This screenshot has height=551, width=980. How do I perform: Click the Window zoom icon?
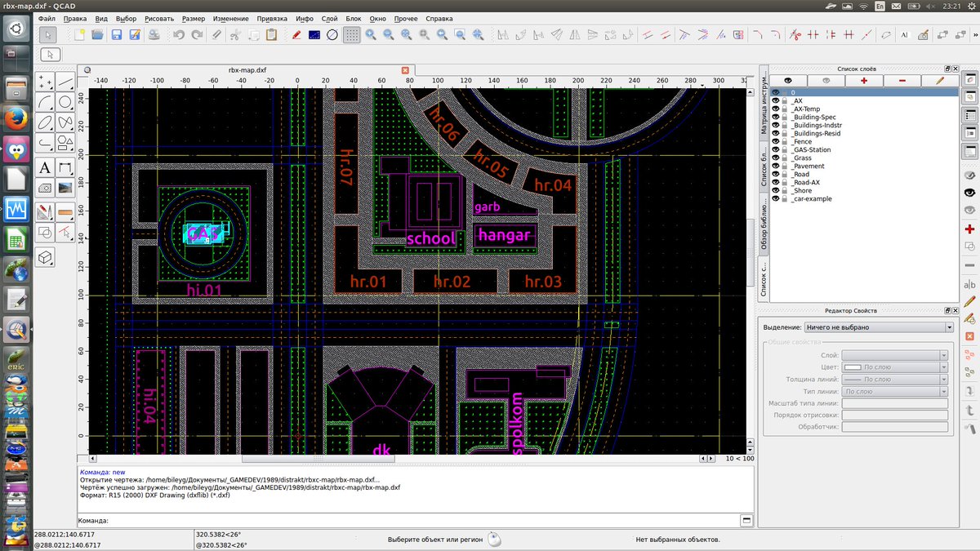click(x=461, y=34)
